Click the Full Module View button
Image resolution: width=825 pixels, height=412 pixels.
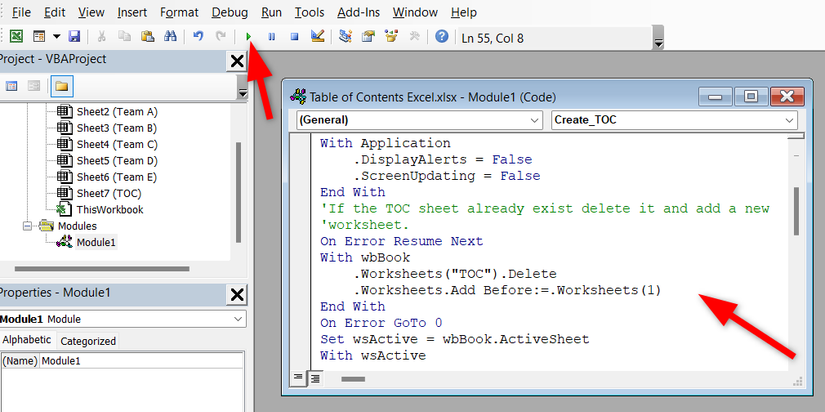pos(315,378)
